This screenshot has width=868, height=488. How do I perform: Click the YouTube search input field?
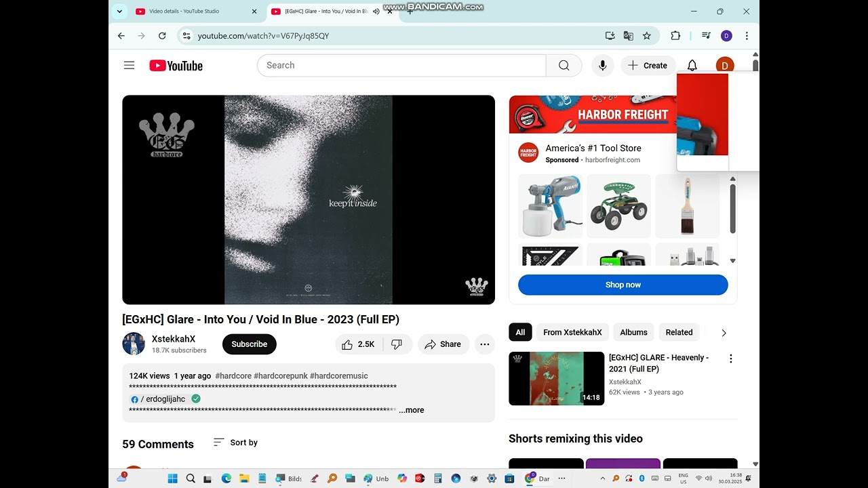point(401,66)
